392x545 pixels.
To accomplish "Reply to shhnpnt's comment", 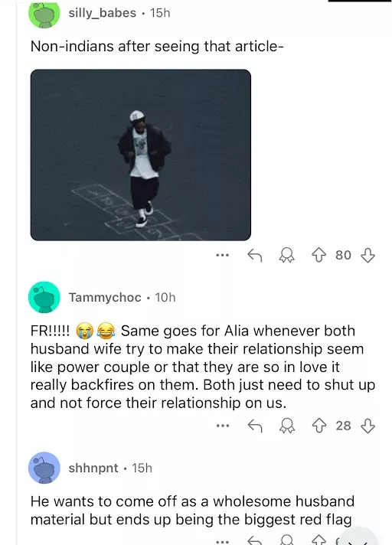I will pyautogui.click(x=254, y=541).
